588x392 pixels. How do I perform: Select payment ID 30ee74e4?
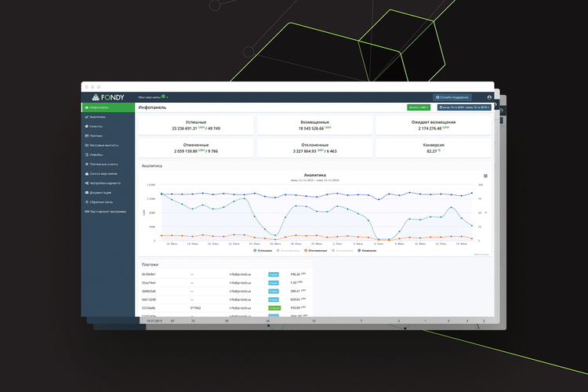click(148, 283)
